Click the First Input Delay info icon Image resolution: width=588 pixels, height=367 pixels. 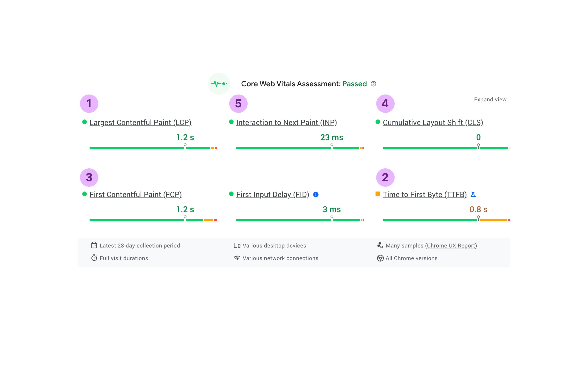click(316, 195)
